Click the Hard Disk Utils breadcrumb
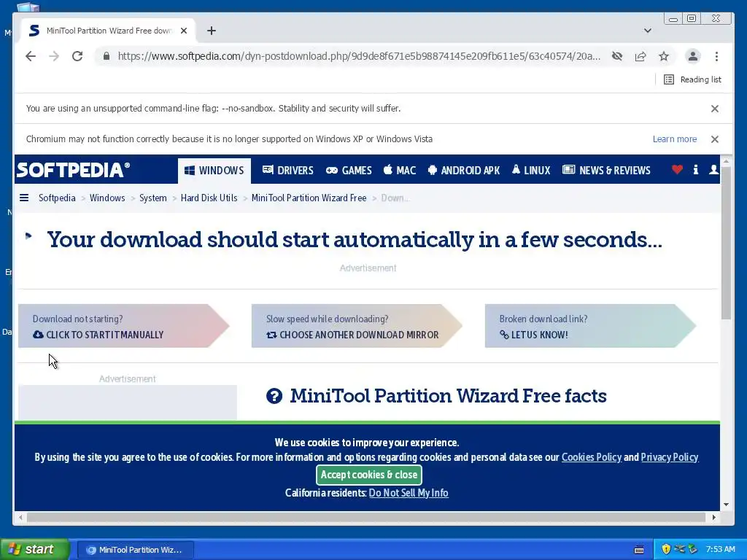This screenshot has width=747, height=560. click(x=209, y=198)
